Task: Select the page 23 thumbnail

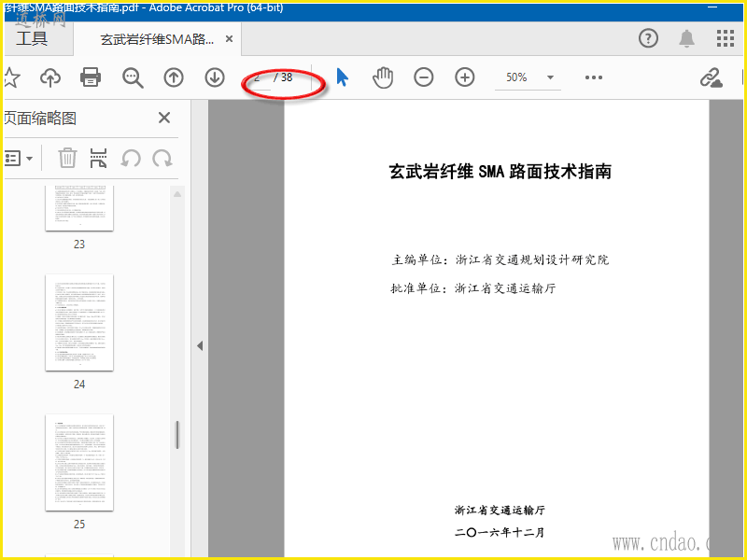Action: click(x=79, y=208)
